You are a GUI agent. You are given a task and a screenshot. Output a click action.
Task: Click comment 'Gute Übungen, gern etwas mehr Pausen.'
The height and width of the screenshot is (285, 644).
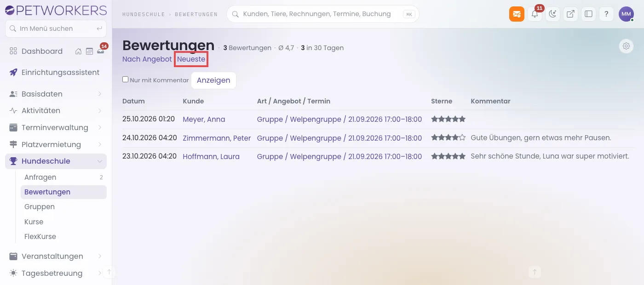click(541, 137)
